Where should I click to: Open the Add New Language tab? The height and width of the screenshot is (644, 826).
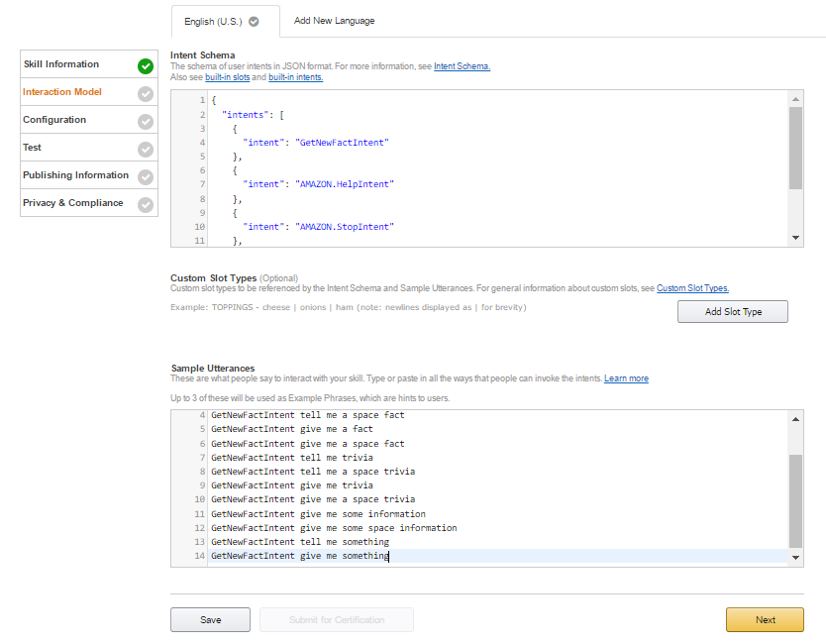[334, 21]
